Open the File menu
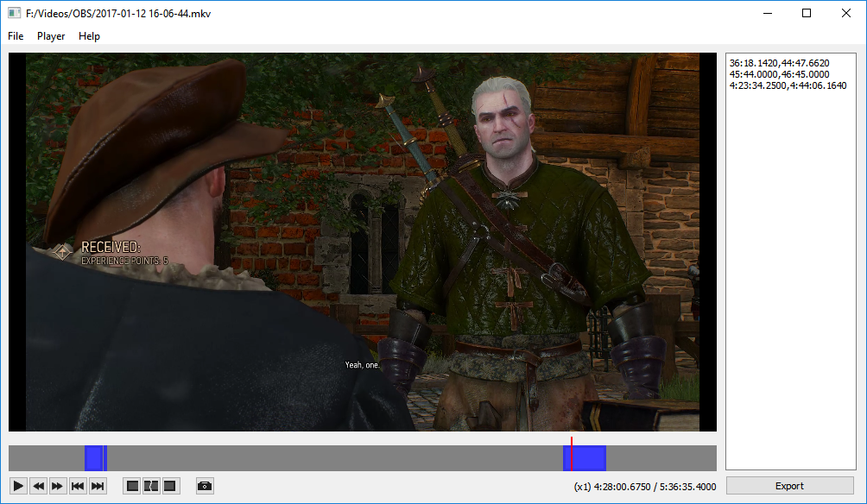Image resolution: width=867 pixels, height=504 pixels. coord(16,36)
